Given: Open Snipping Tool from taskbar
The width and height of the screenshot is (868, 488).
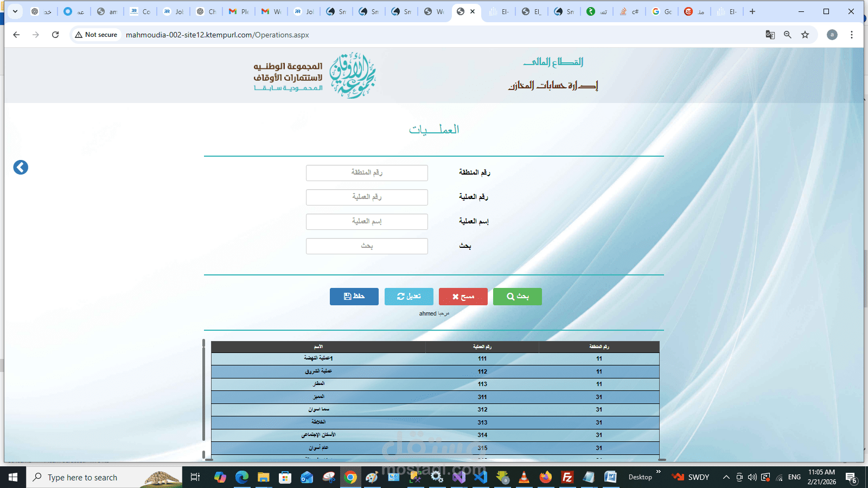Looking at the screenshot, I should [x=329, y=477].
